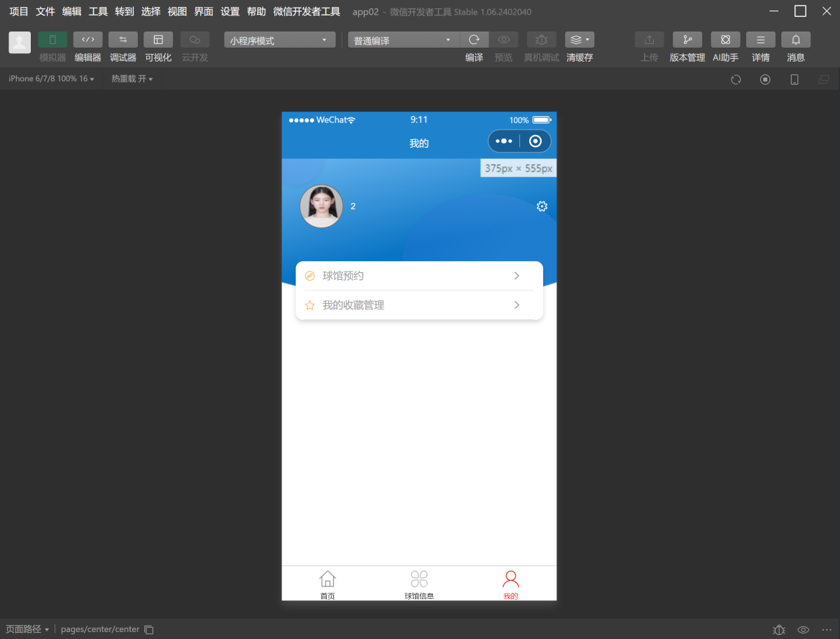The width and height of the screenshot is (840, 639).
Task: Open the 工具 menu
Action: tap(98, 11)
